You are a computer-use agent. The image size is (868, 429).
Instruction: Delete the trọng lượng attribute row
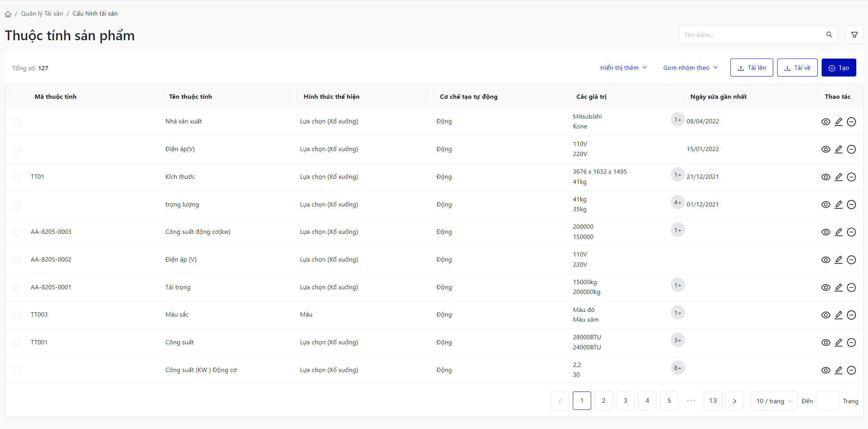851,205
